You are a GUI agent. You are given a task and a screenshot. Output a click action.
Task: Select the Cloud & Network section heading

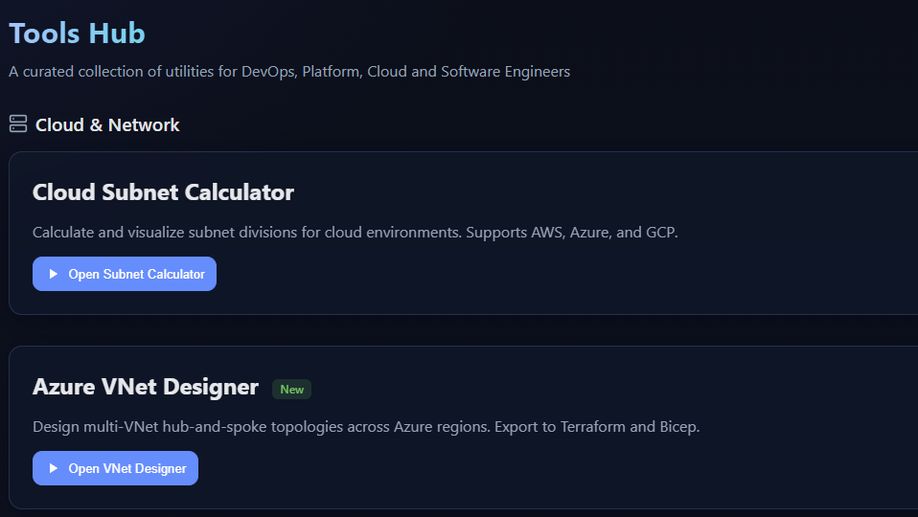coord(107,125)
